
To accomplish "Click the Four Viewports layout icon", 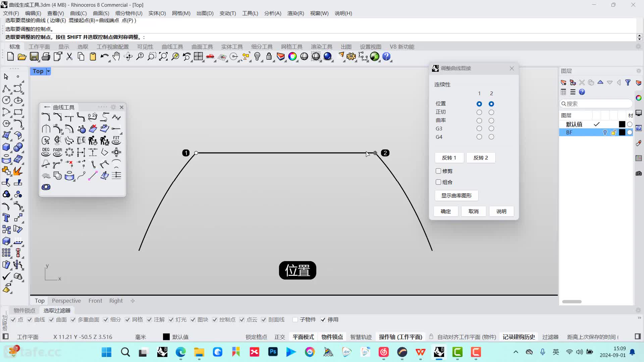I will [x=198, y=57].
